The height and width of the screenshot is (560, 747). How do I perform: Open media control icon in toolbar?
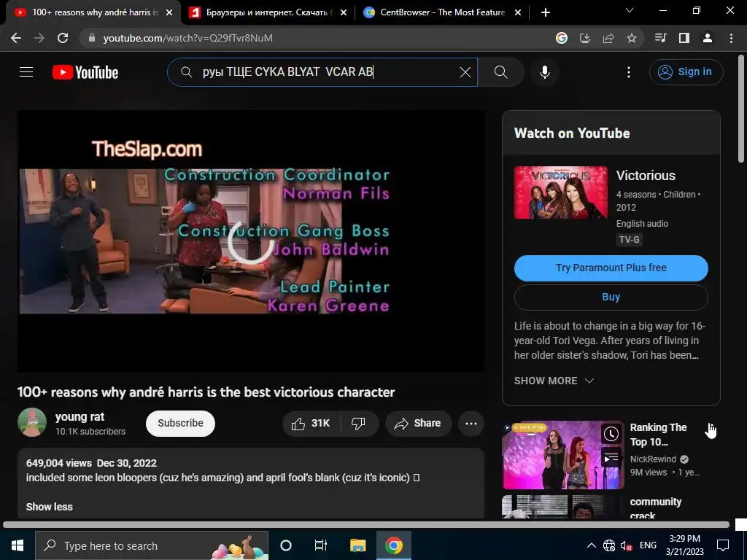click(660, 38)
